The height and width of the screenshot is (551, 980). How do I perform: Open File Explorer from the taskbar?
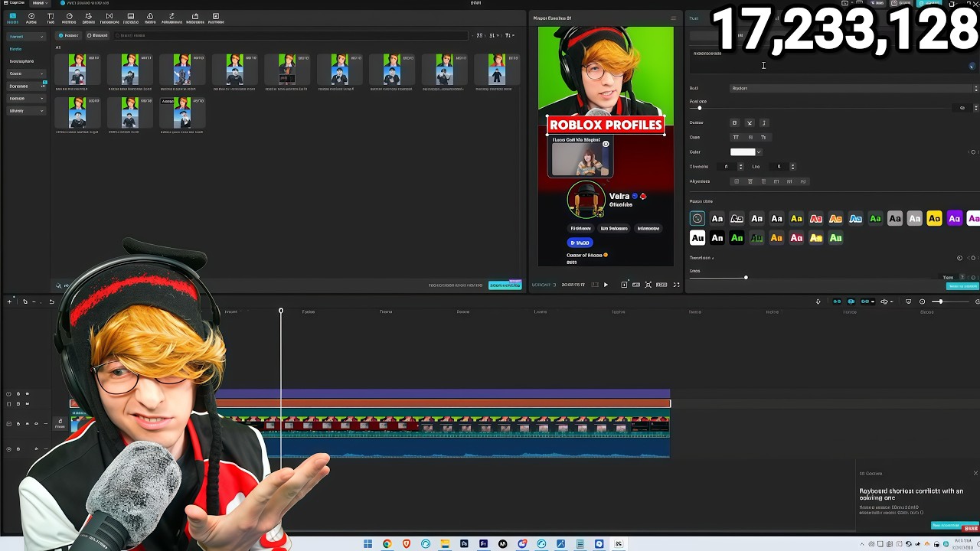445,544
